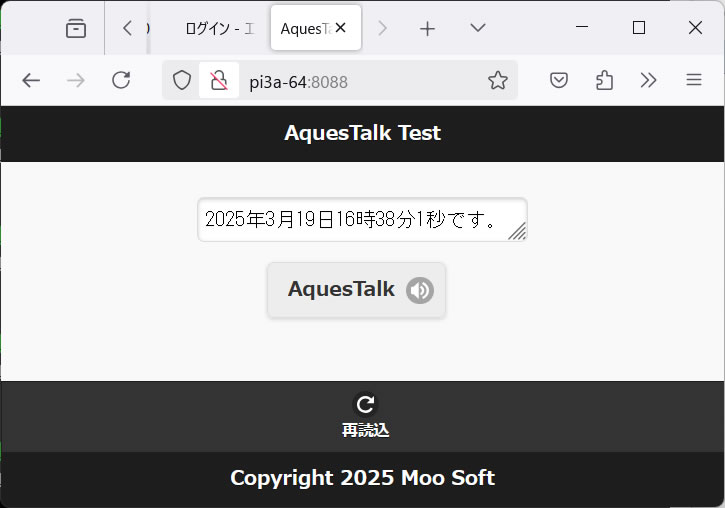Go back to the previous page

click(31, 80)
